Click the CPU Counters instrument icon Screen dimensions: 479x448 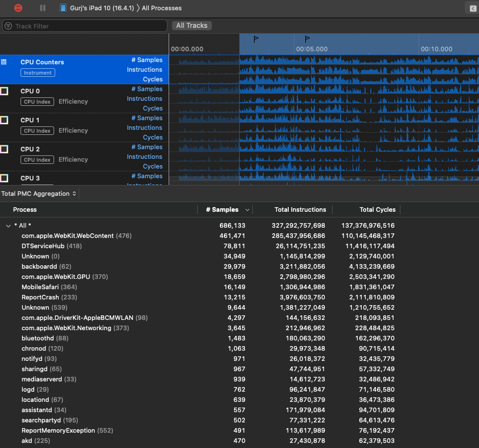[x=4, y=62]
